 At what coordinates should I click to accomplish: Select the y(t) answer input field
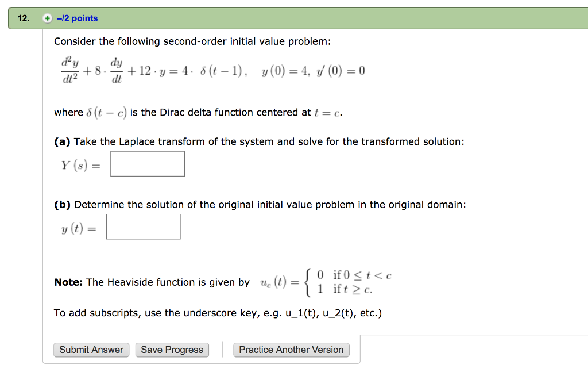(143, 226)
